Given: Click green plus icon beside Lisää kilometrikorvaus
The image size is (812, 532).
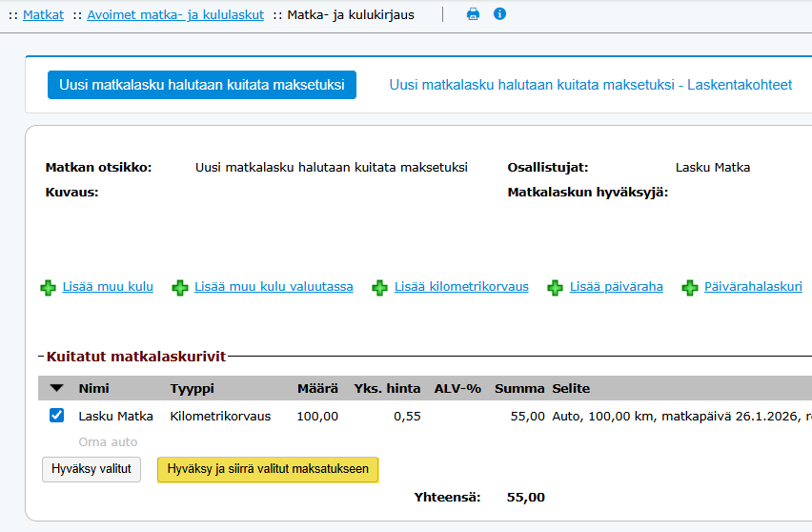Looking at the screenshot, I should [x=379, y=288].
